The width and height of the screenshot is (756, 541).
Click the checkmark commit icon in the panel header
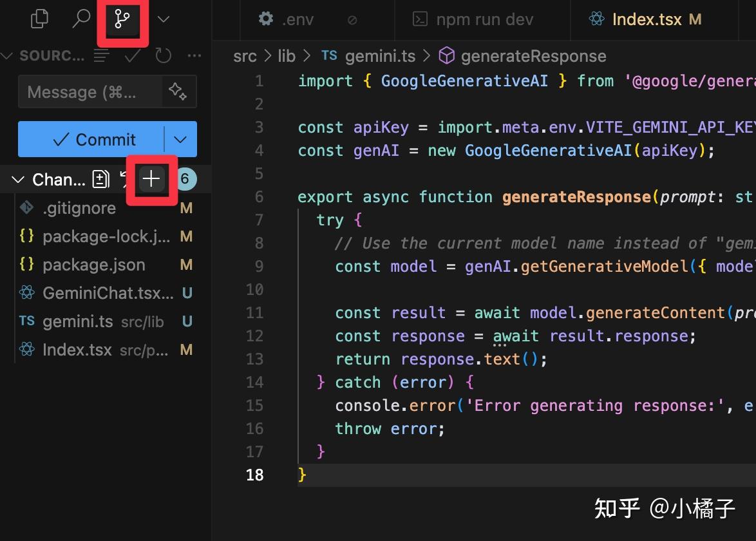[132, 55]
